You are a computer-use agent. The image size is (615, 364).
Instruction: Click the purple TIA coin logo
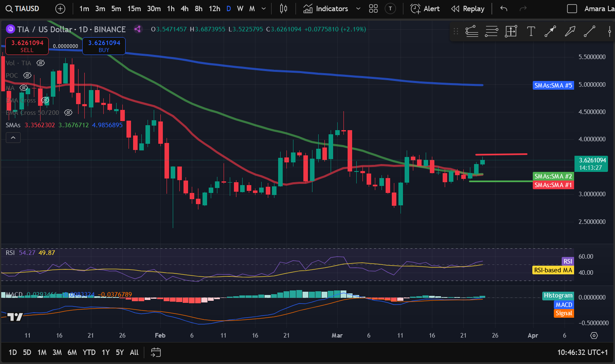10,29
